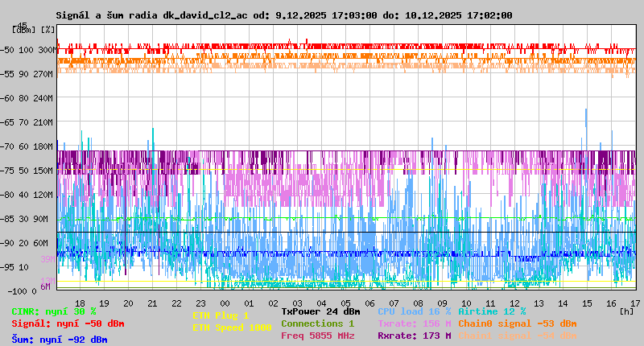Click the hour 12 mark on time axis
The image size is (644, 346).
coord(514,303)
